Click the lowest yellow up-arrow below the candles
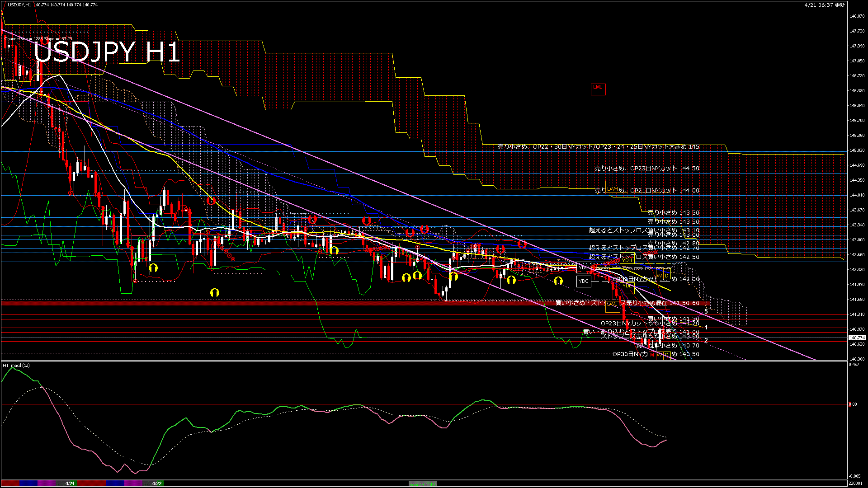 tap(215, 293)
